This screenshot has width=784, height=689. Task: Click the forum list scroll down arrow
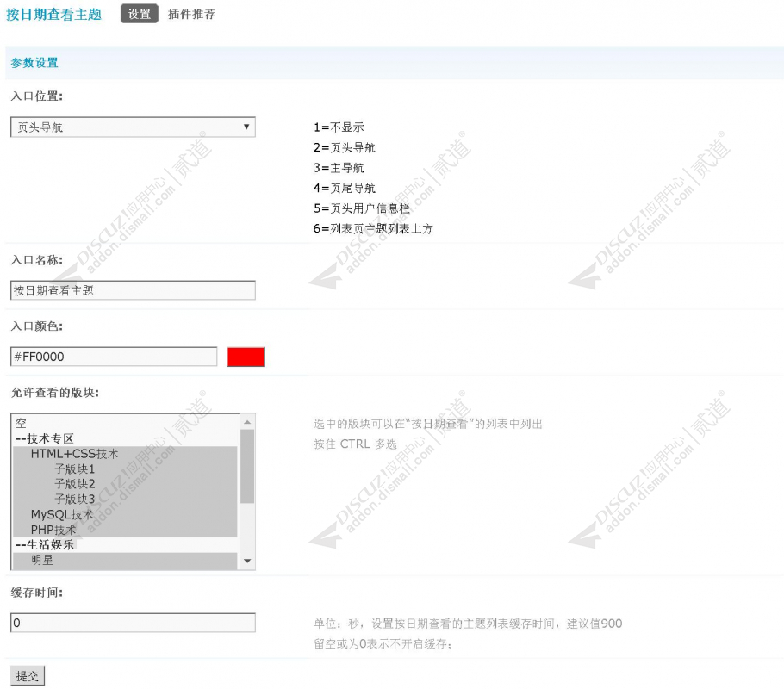(x=247, y=561)
